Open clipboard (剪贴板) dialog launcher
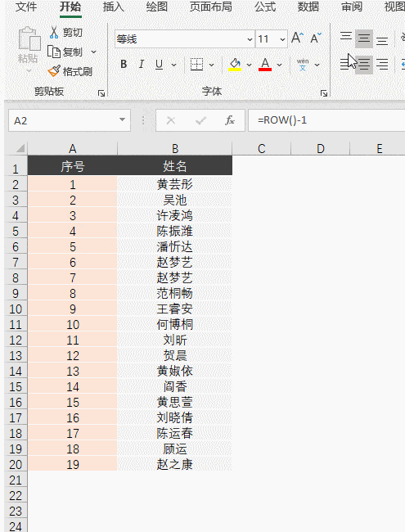Viewport: 405px width, 532px height. [101, 93]
